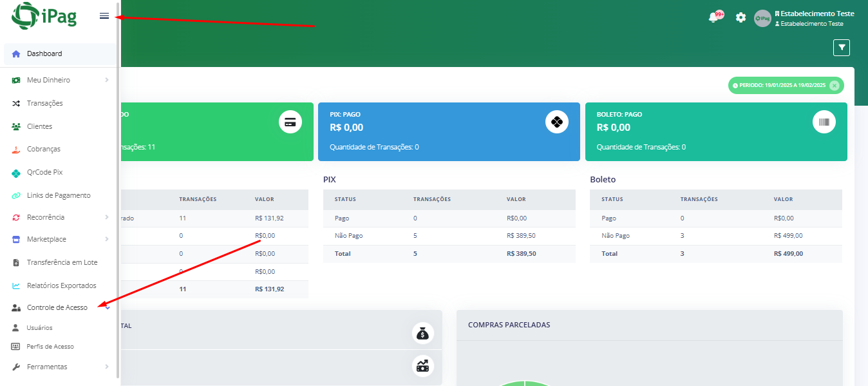Click the sidebar vertical scrollbar

(x=117, y=190)
